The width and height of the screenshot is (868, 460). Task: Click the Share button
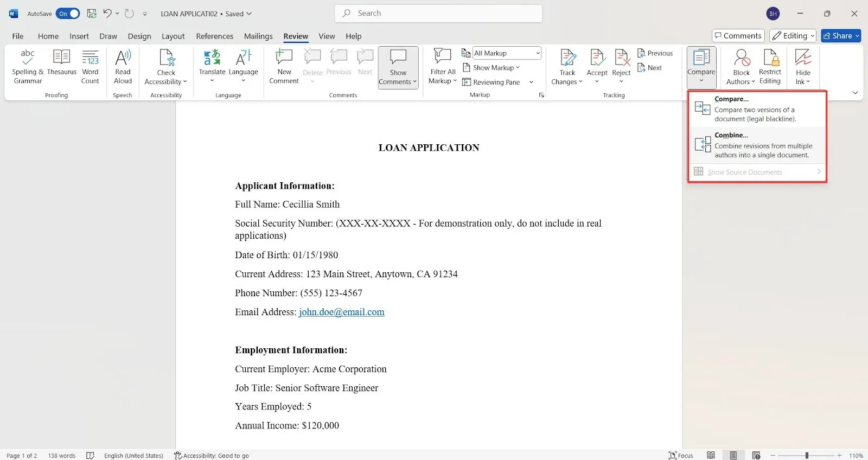pyautogui.click(x=841, y=36)
